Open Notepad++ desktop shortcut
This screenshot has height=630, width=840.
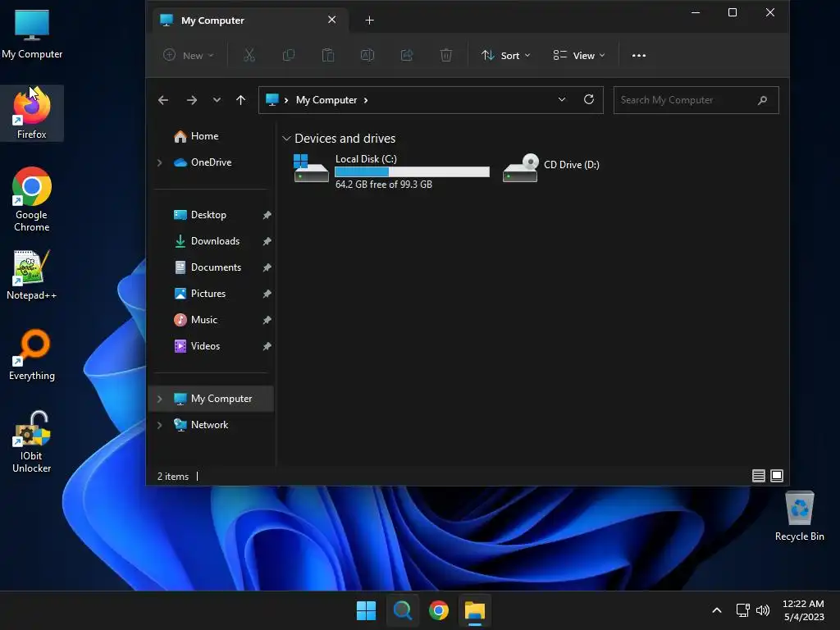32,275
